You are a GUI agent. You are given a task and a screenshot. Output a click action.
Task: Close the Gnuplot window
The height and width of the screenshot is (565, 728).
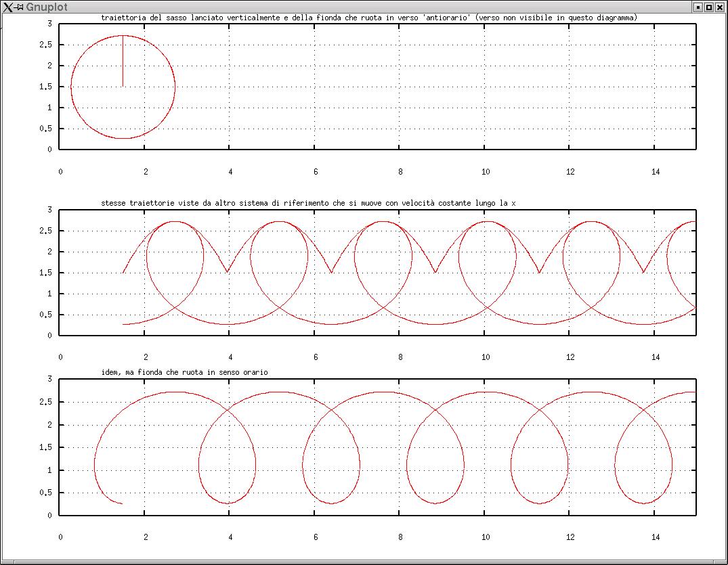(719, 7)
